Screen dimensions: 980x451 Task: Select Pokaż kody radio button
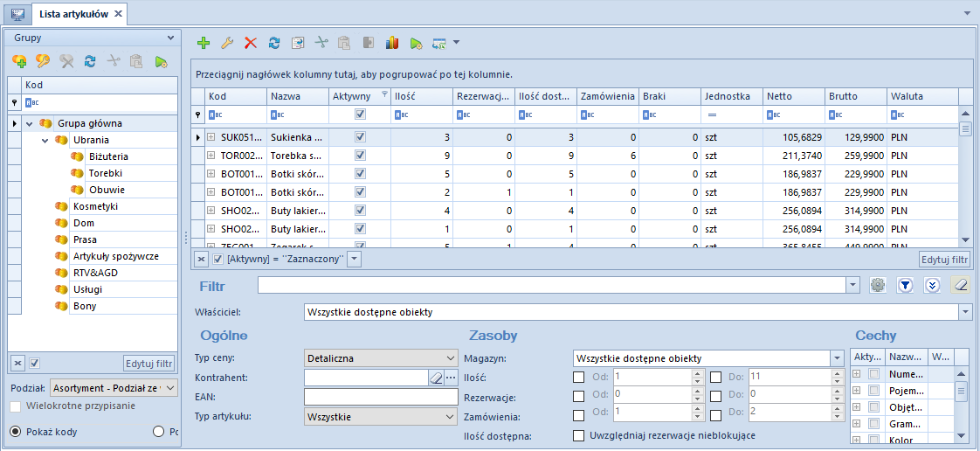coord(16,432)
